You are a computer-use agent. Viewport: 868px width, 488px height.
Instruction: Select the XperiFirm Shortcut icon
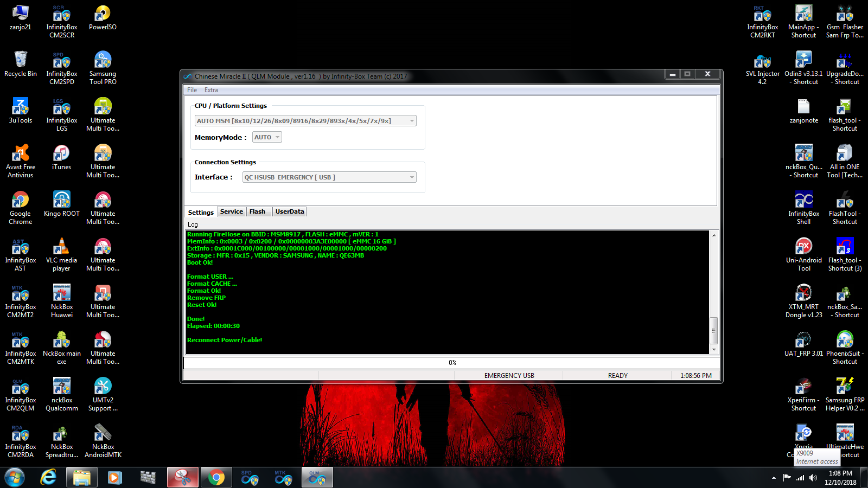click(x=803, y=395)
